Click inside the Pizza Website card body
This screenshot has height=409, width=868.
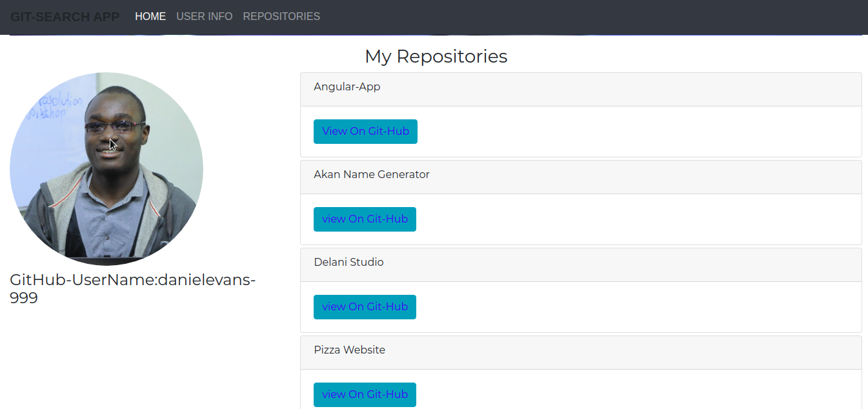point(639,389)
